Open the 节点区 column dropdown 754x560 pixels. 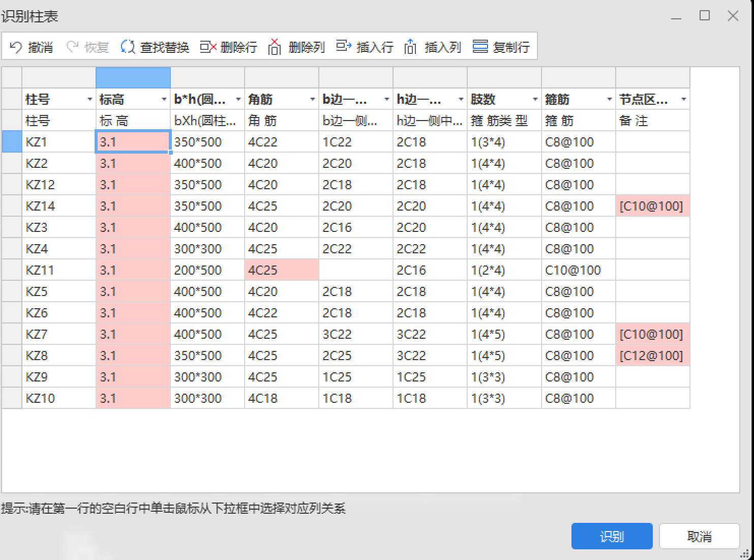683,99
